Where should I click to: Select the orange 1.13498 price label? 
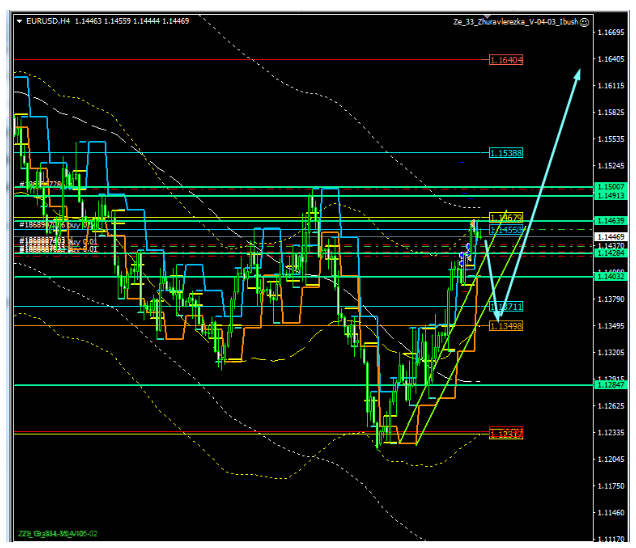click(506, 326)
